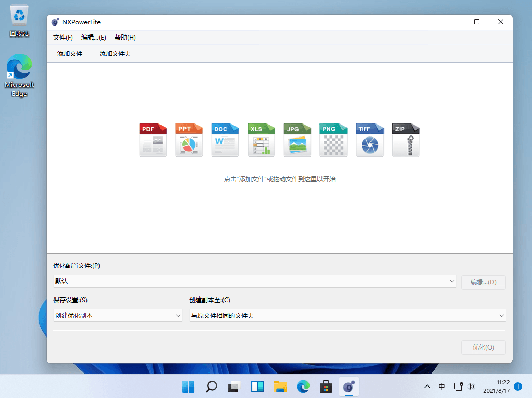Click the 优化配置文件:(P) label
The image size is (532, 398).
pos(77,266)
